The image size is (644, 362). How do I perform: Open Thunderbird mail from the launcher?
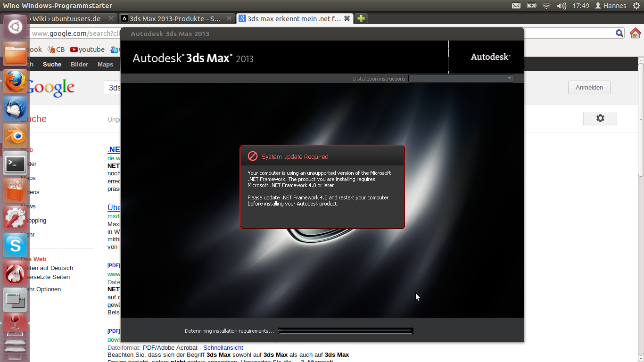pos(15,108)
